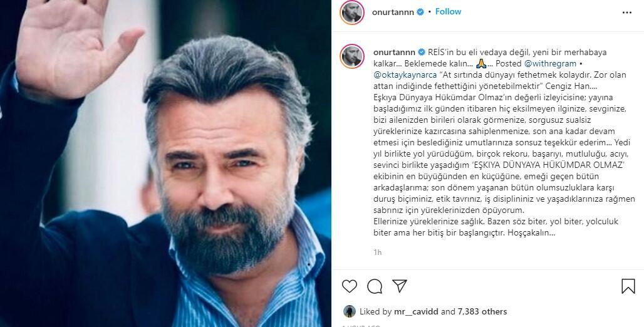The height and width of the screenshot is (327, 644).
Task: Open the three-dot more options menu
Action: click(x=626, y=13)
